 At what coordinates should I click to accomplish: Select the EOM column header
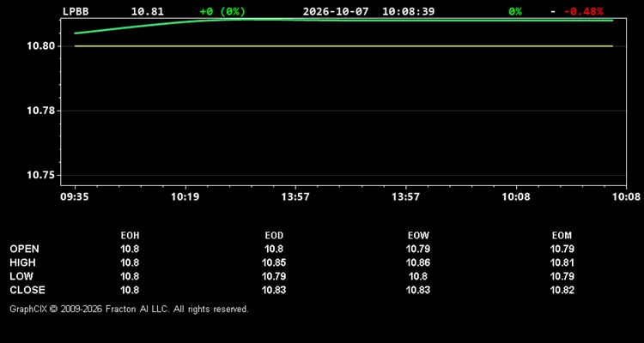(x=562, y=236)
